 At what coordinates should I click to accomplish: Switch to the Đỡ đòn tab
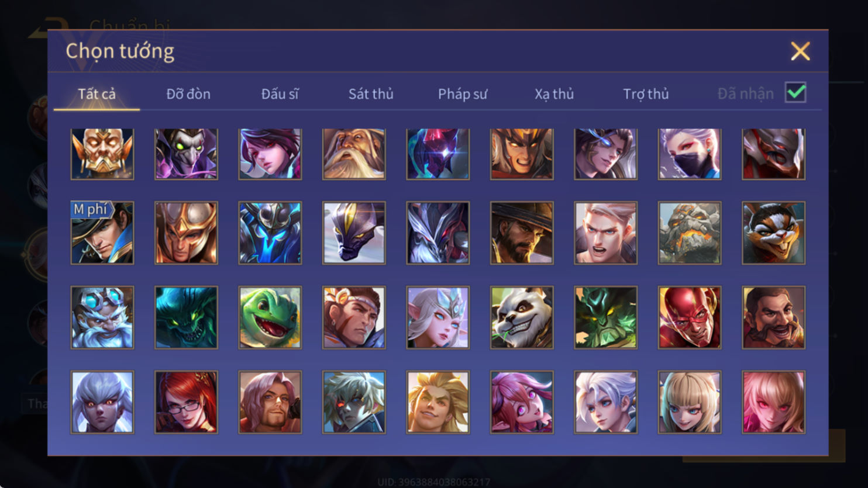pos(188,94)
